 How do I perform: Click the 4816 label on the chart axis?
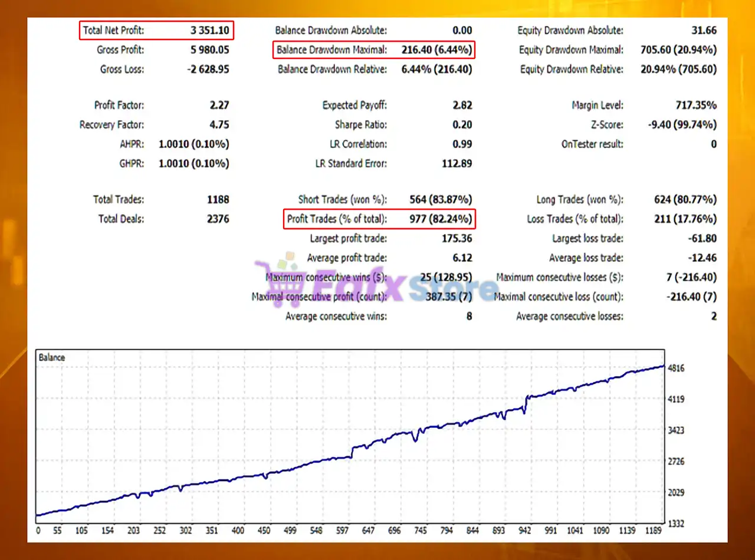(678, 368)
